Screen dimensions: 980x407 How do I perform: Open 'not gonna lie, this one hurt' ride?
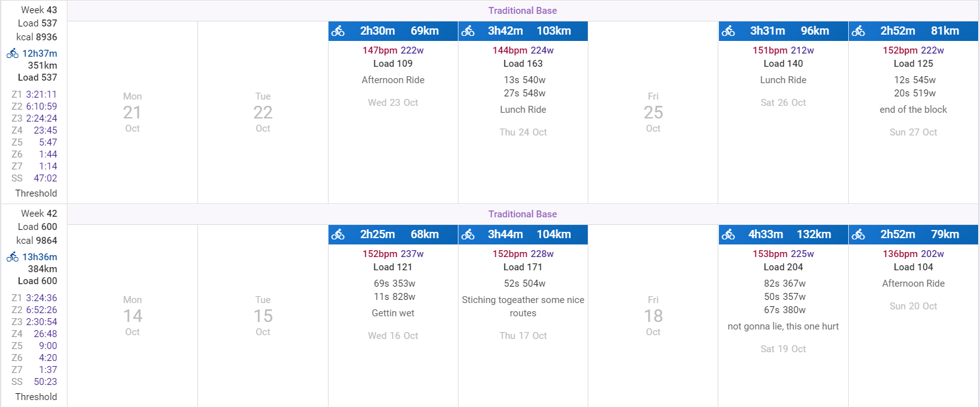coord(783,326)
